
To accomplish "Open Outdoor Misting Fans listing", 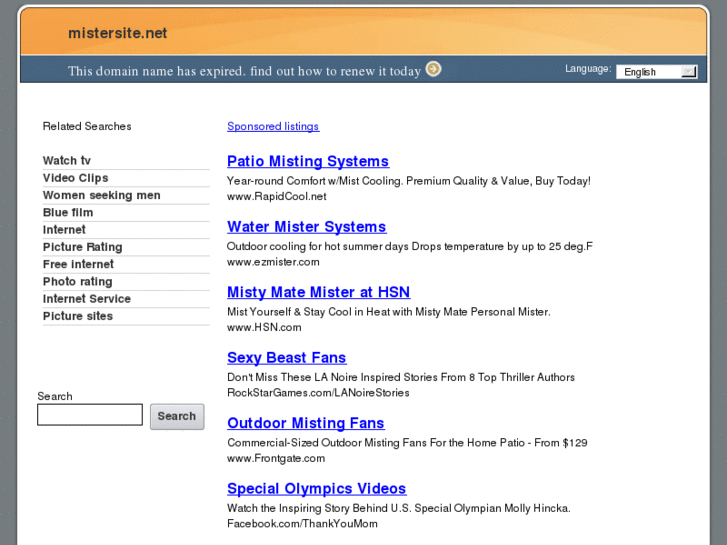I will 306,423.
